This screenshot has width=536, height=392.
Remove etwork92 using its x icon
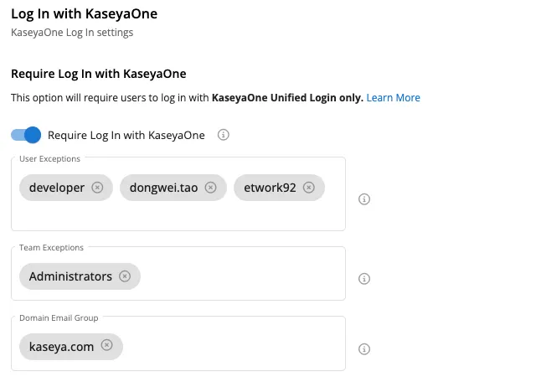(309, 188)
